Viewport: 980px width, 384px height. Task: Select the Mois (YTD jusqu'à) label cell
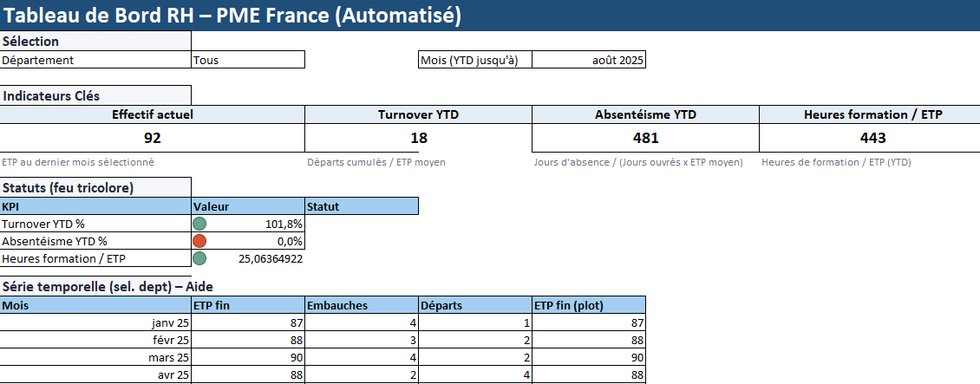(x=474, y=60)
